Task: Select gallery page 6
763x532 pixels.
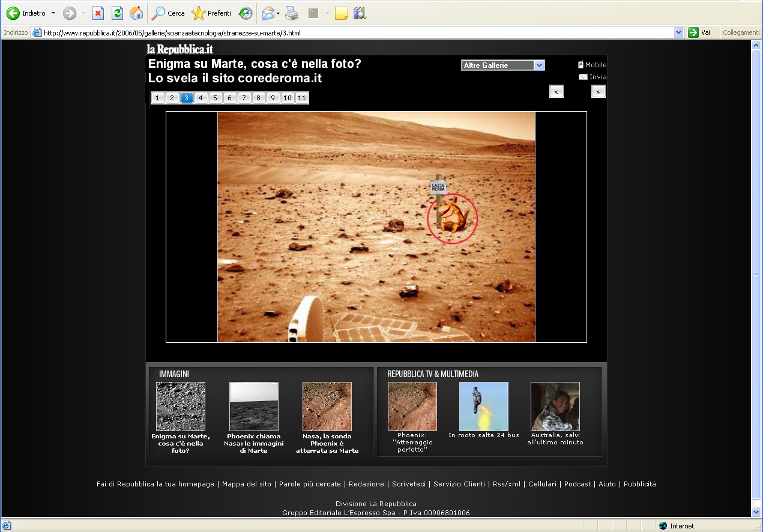Action: [x=230, y=98]
